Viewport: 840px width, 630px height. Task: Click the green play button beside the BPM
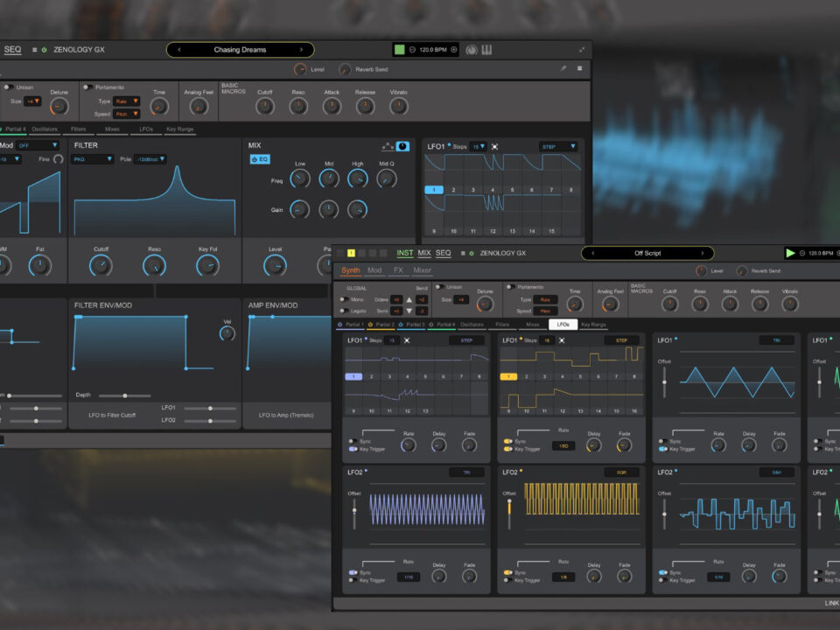[x=790, y=253]
